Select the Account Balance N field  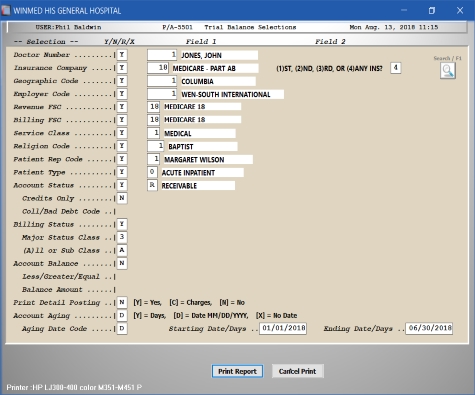(x=122, y=263)
